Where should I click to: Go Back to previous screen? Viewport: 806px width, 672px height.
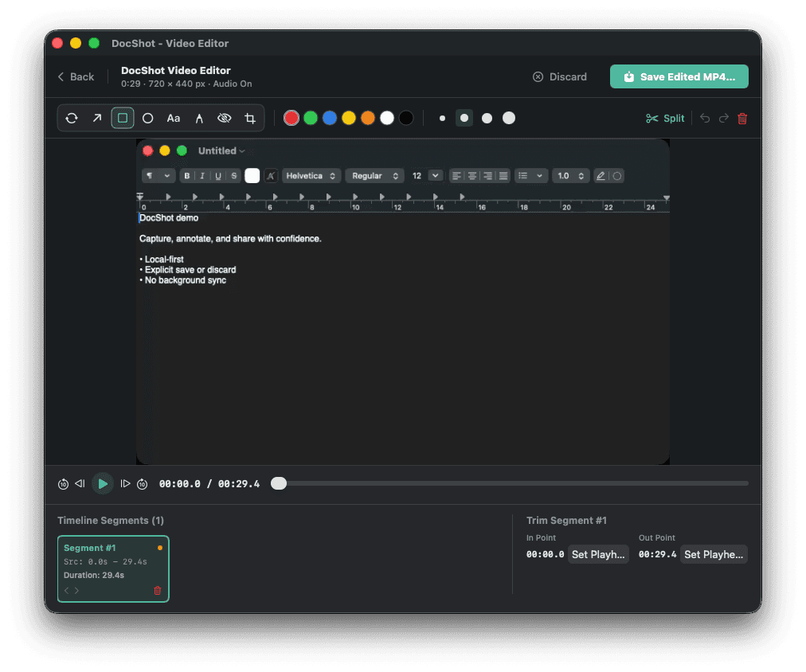76,76
